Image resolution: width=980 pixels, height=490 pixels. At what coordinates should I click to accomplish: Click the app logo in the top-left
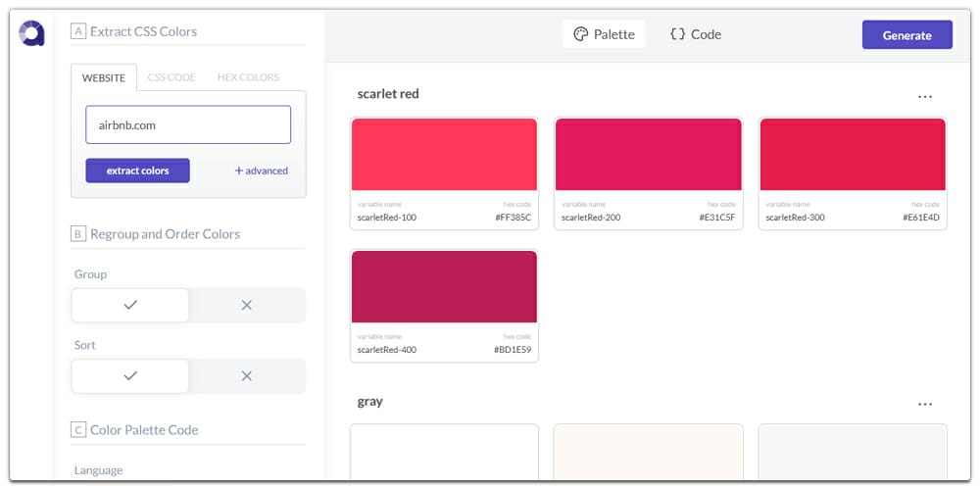[31, 33]
